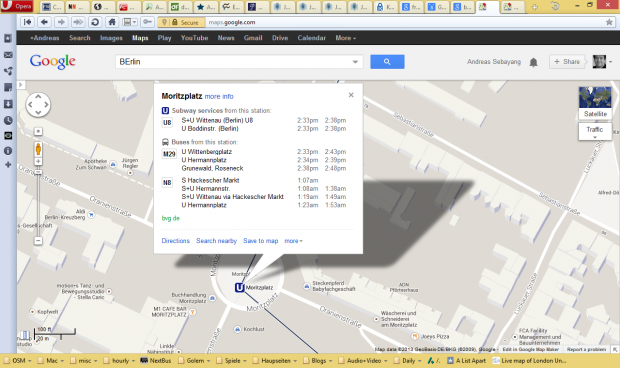This screenshot has width=620, height=368.
Task: Open the NextBus bookmark
Action: pyautogui.click(x=156, y=360)
